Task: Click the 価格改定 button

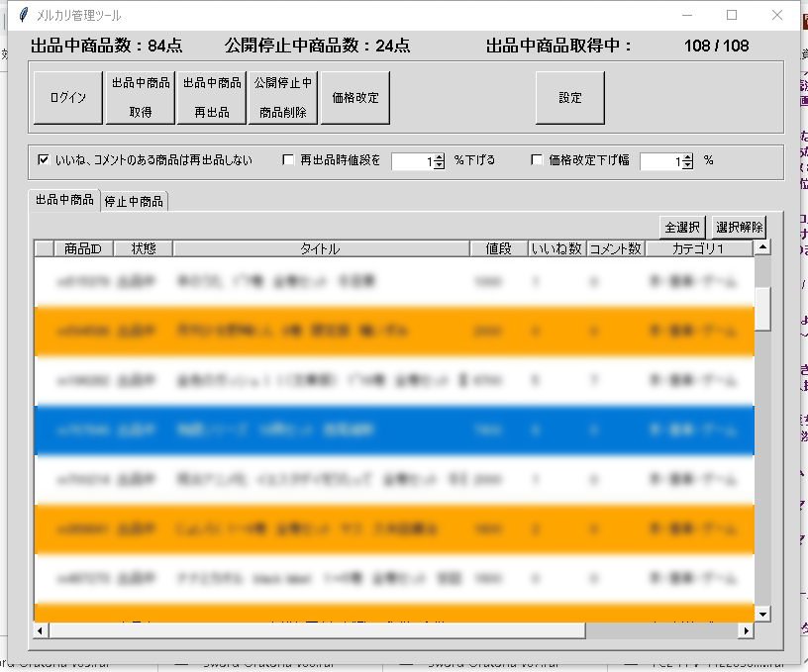Action: tap(355, 98)
